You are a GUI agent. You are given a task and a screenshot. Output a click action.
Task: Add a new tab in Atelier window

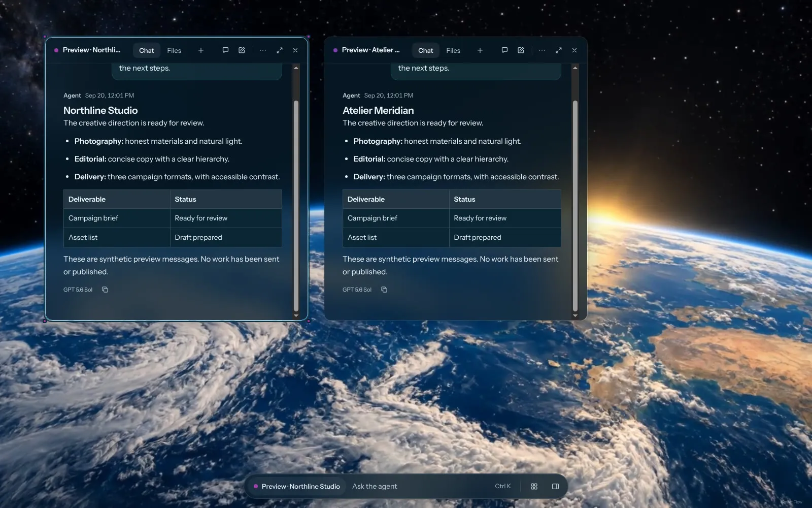[480, 50]
